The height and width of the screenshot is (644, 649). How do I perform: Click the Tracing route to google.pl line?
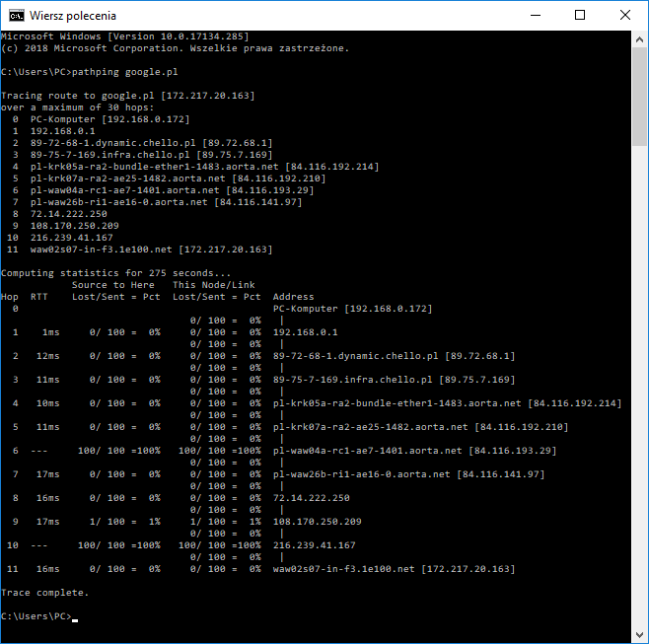coord(128,96)
